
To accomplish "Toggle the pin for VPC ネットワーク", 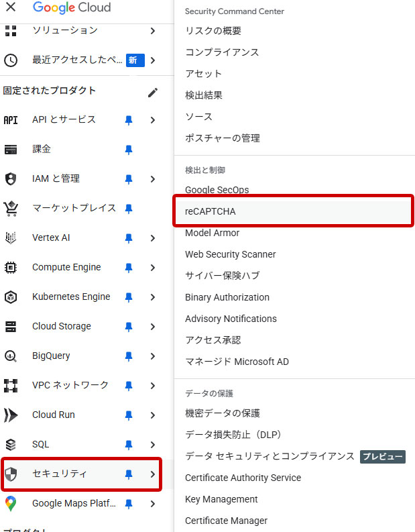I will (x=129, y=386).
